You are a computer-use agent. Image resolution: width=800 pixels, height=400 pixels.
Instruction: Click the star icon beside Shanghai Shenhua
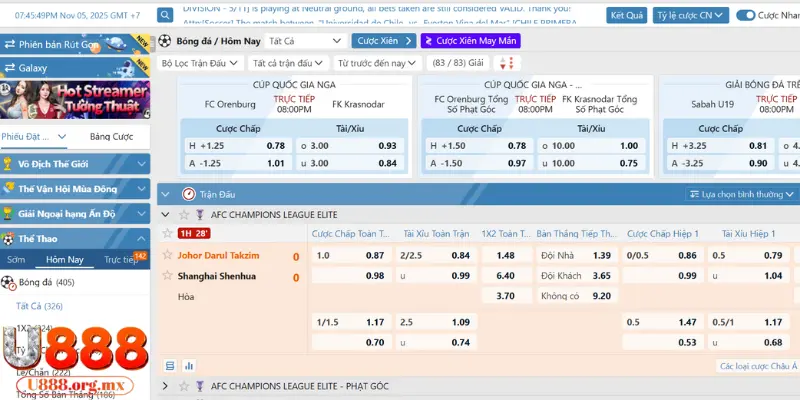pyautogui.click(x=167, y=276)
